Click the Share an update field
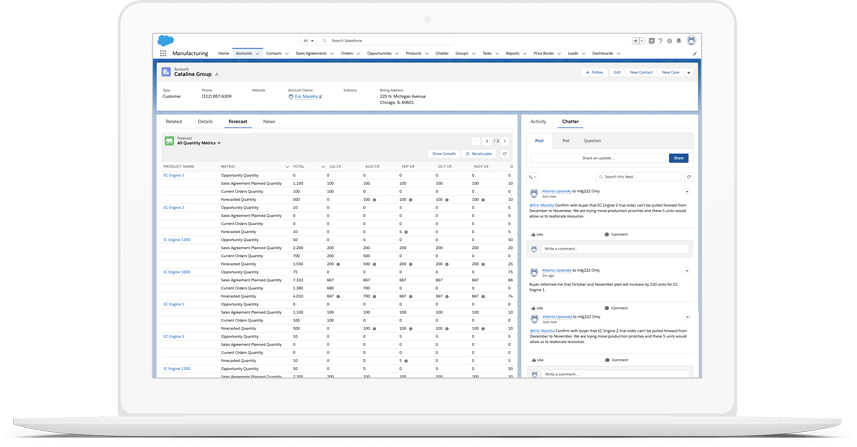 pos(598,158)
